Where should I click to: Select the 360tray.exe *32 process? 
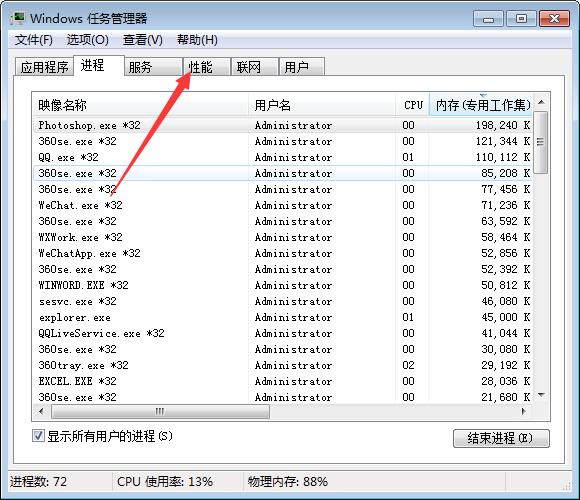coord(283,365)
